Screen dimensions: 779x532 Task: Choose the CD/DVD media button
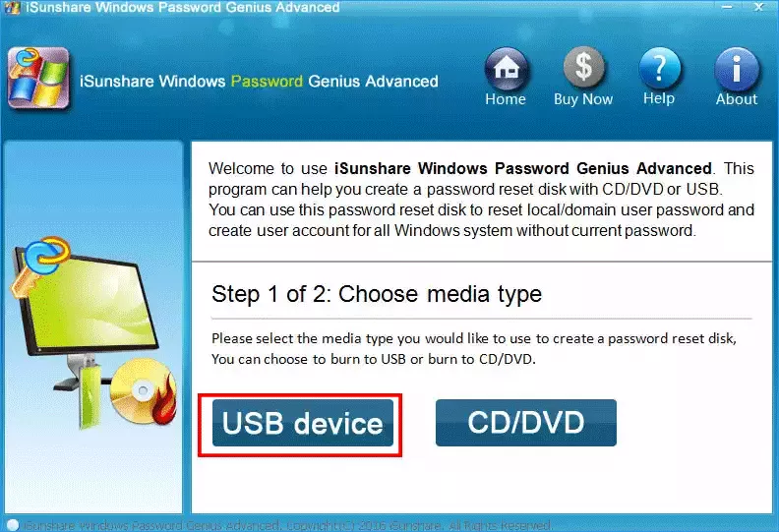pyautogui.click(x=526, y=423)
